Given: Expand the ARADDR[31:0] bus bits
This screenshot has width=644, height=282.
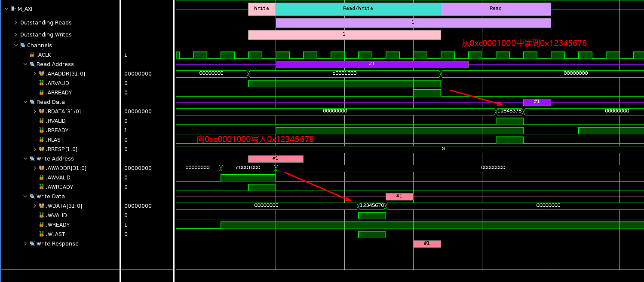Looking at the screenshot, I should (x=35, y=73).
